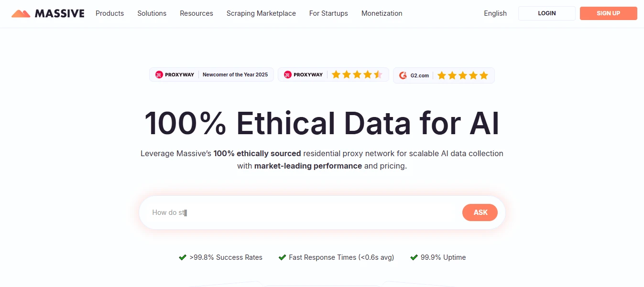Click the 'Newcomer of the Year 2025' badge
Viewport: 644px width, 287px height.
pyautogui.click(x=235, y=74)
